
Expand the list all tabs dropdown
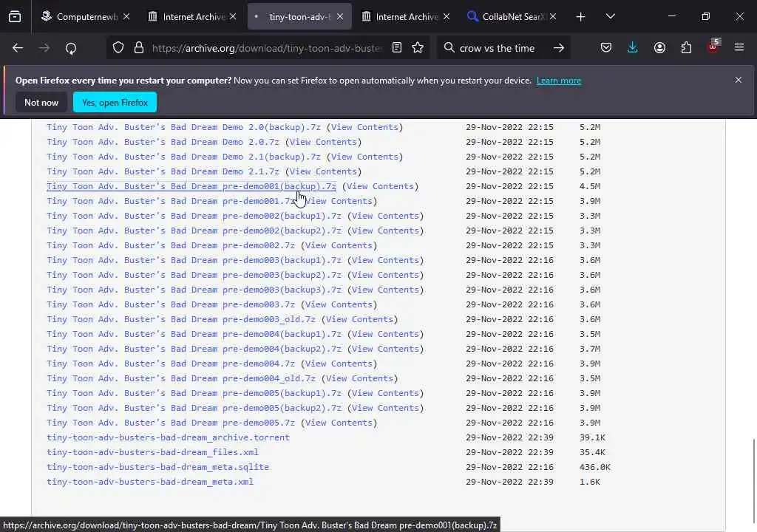pos(610,17)
